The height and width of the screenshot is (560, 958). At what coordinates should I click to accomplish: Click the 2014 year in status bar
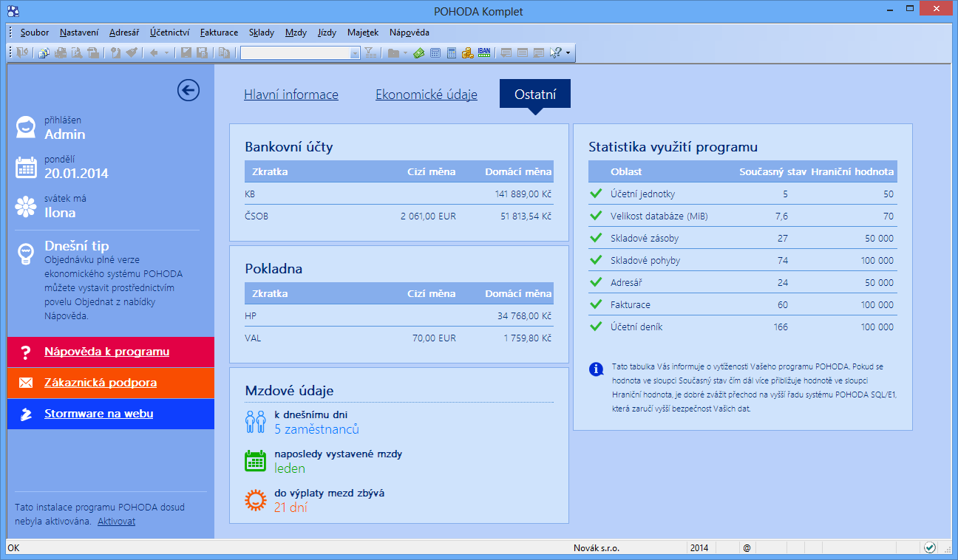(x=699, y=548)
